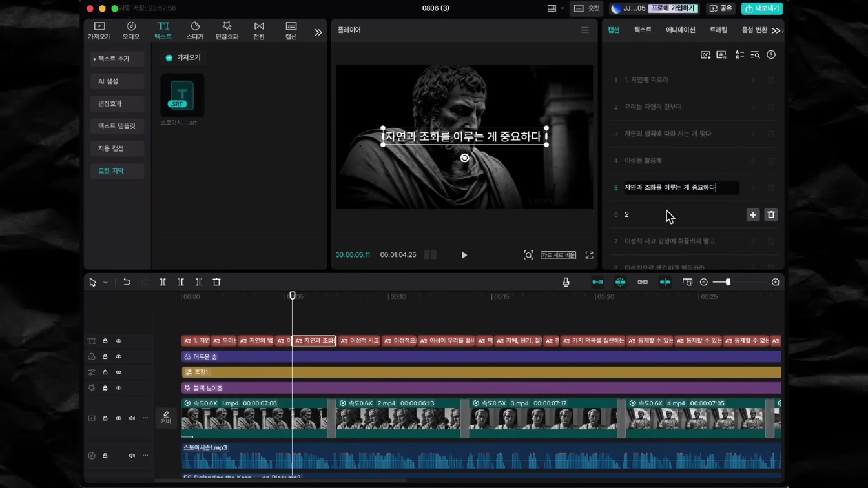Open the 오디오 audio tab
868x488 pixels.
[131, 30]
